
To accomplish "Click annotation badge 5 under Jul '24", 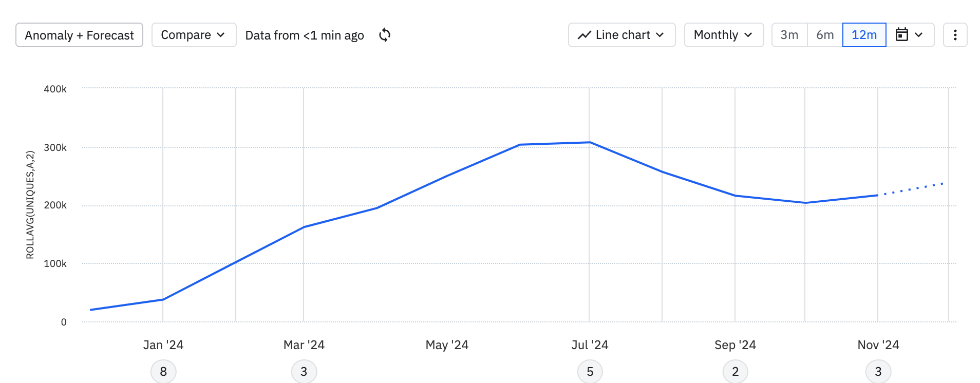I will (590, 372).
